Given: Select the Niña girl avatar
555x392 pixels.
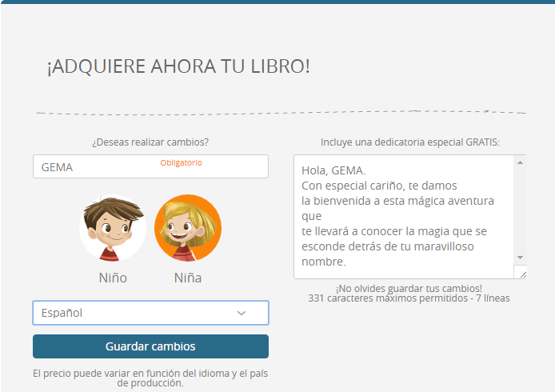Looking at the screenshot, I should coord(188,228).
